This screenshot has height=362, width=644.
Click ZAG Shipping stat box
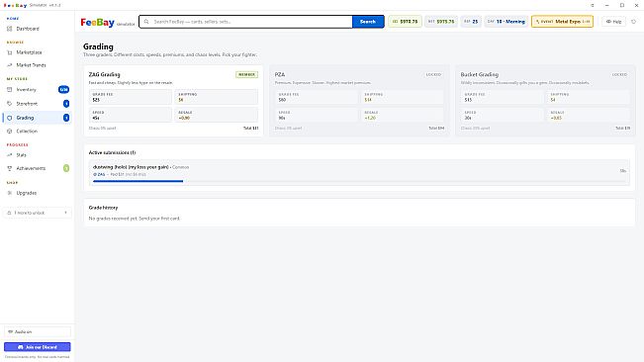pyautogui.click(x=217, y=97)
